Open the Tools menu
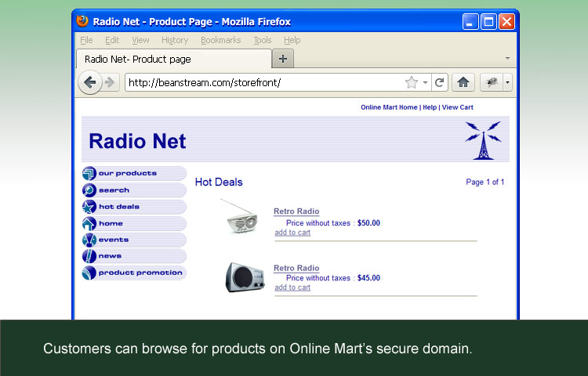The height and width of the screenshot is (376, 588). [x=263, y=40]
